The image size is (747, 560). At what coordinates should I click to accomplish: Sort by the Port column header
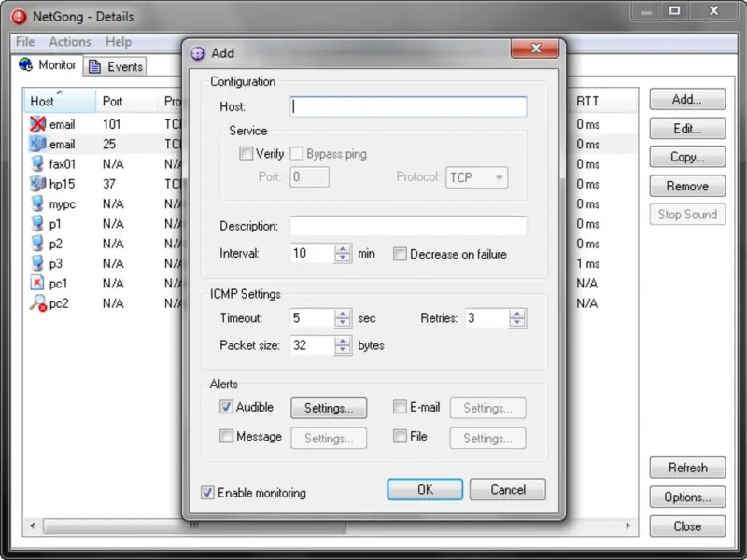coord(126,101)
